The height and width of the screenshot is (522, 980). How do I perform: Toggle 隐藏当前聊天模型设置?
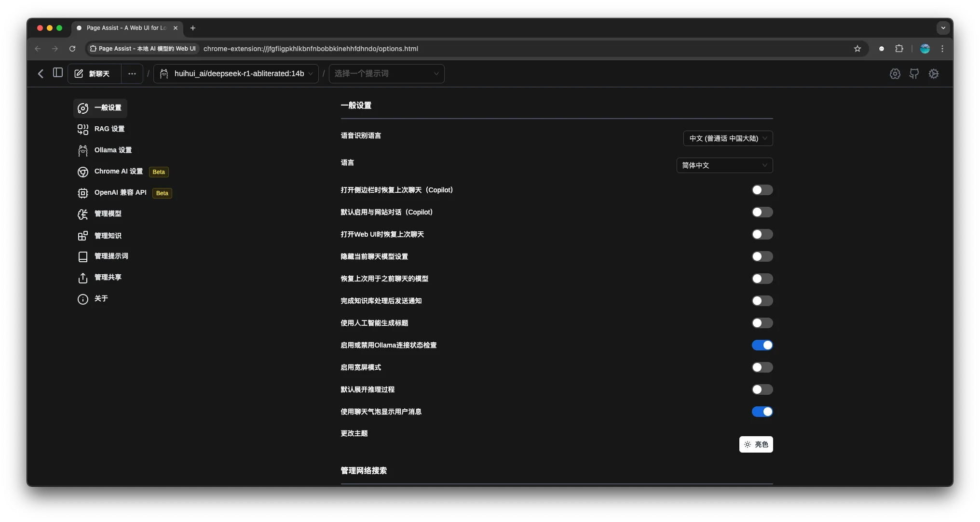coord(762,256)
